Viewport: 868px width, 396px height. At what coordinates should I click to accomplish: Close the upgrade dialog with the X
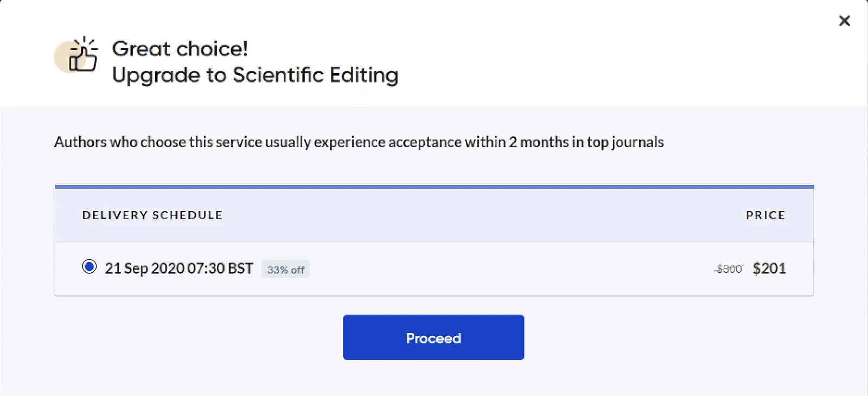coord(844,21)
